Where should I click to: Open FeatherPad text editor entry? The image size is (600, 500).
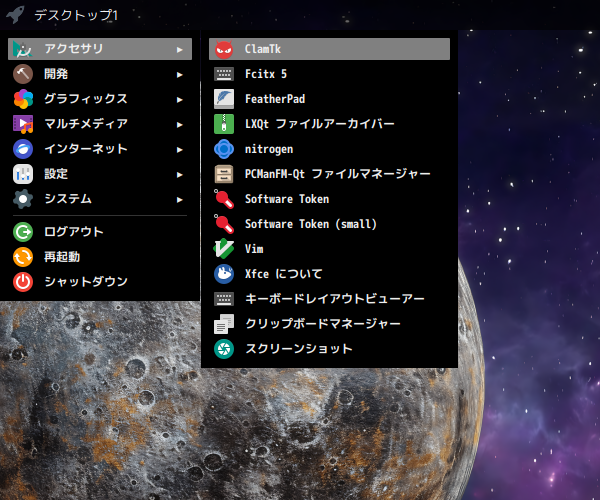click(329, 99)
